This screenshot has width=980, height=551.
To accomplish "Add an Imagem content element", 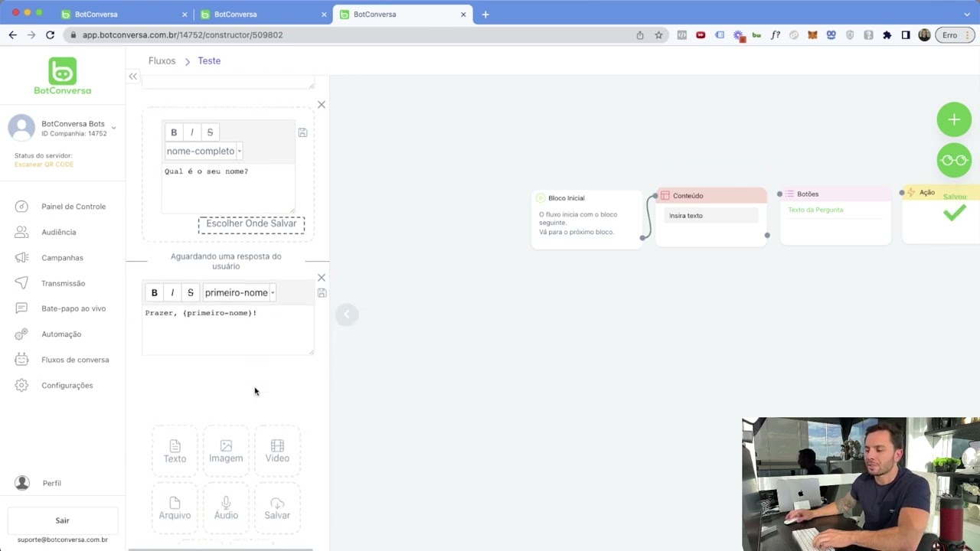I will (226, 452).
